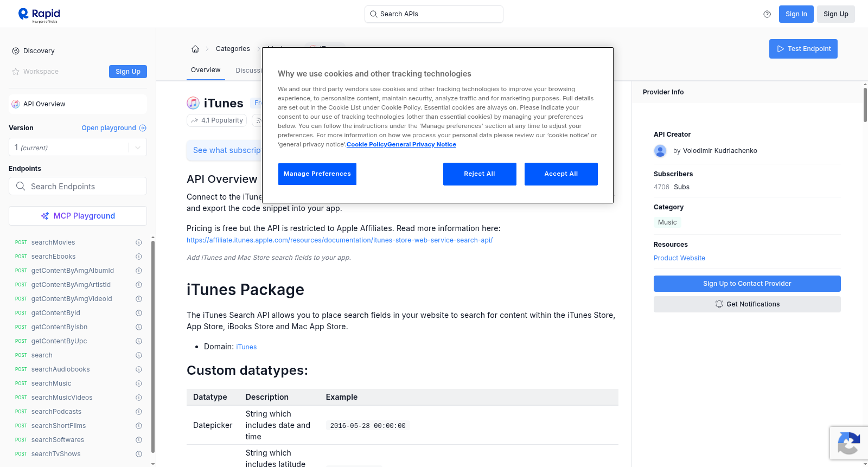This screenshot has height=467, width=868.
Task: Open the Product Website link
Action: coord(679,258)
